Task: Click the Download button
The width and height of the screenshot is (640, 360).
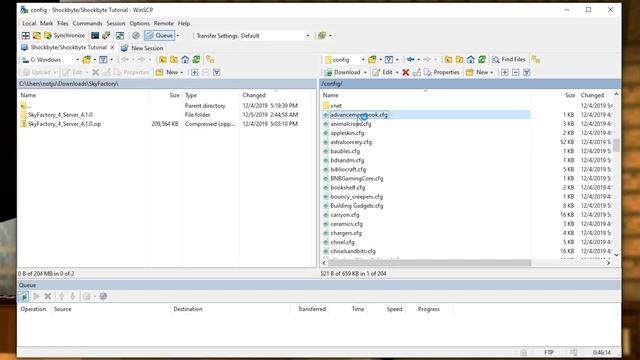Action: [x=342, y=72]
